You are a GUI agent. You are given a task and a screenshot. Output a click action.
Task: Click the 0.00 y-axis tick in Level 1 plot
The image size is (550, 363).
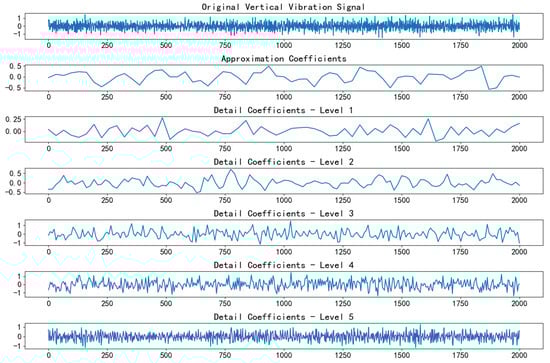[13, 132]
